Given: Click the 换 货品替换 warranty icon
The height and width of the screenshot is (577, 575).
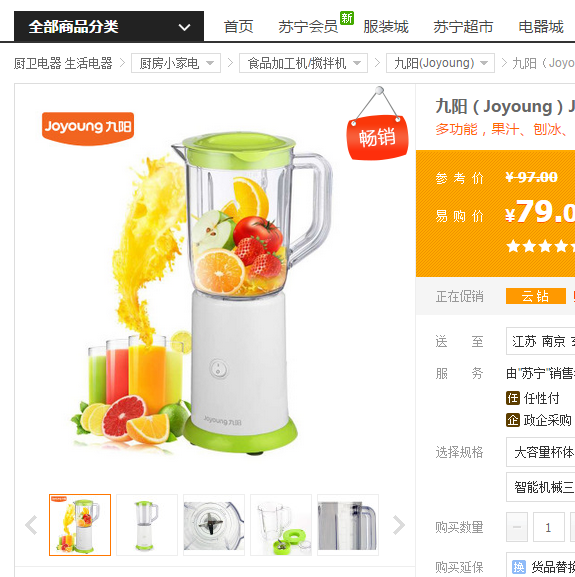Looking at the screenshot, I should click(519, 567).
